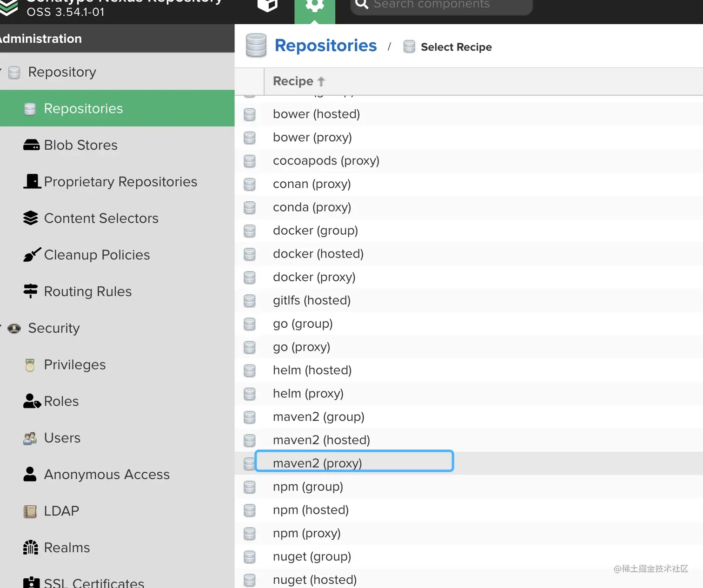Click the Blob Stores drive icon
The height and width of the screenshot is (588, 703).
[31, 145]
